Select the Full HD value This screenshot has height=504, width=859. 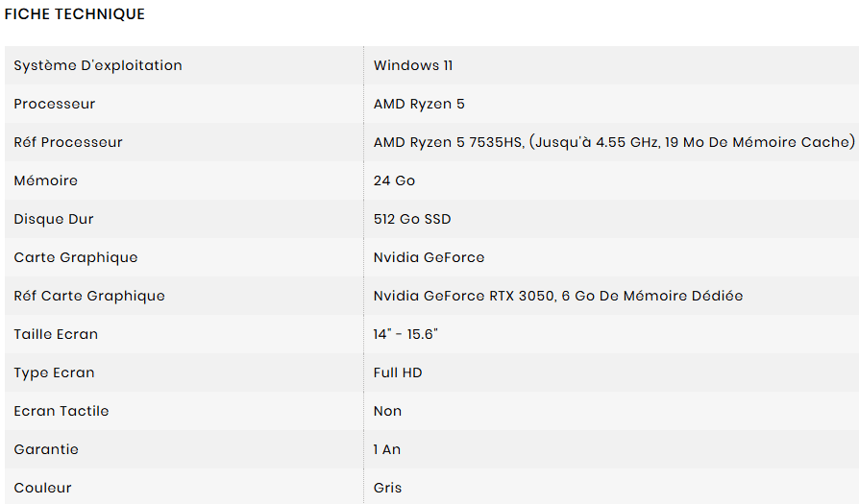tap(398, 372)
